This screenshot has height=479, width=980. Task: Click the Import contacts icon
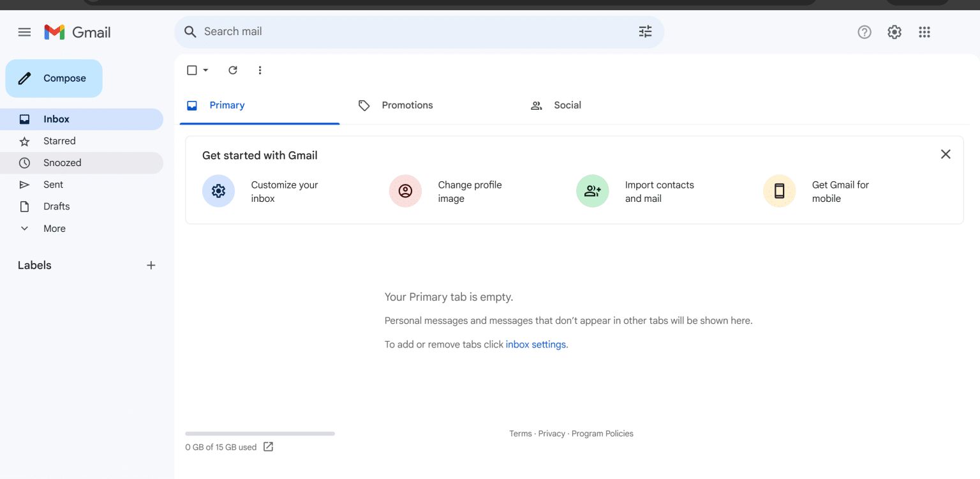pyautogui.click(x=592, y=191)
